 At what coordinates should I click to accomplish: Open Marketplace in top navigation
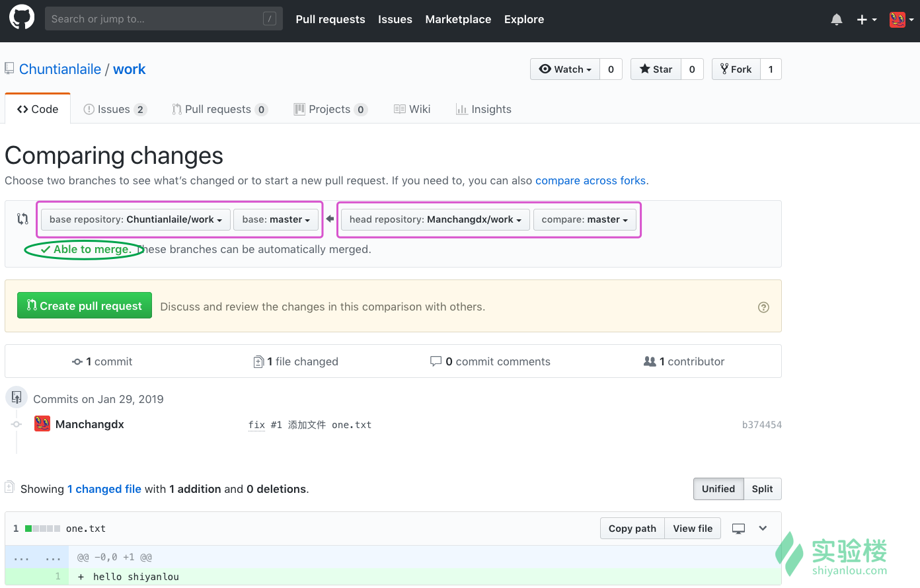tap(458, 20)
